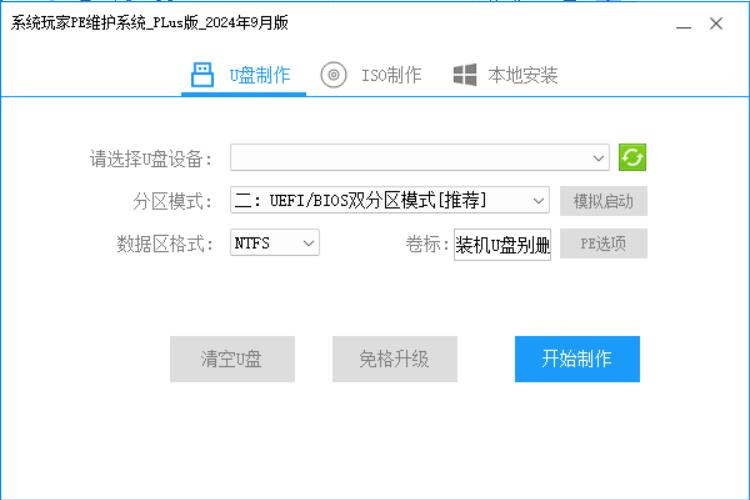Click the 卷标 text input field
Screen dimensions: 750x500
tap(502, 244)
